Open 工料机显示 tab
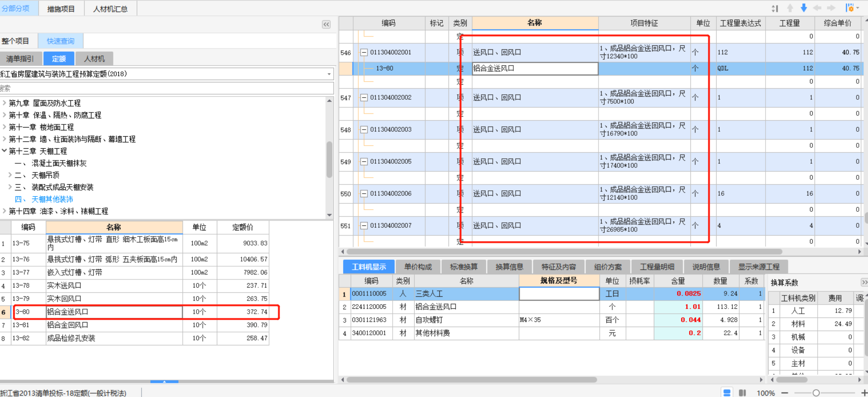Viewport: 868px width, 397px height. (369, 267)
